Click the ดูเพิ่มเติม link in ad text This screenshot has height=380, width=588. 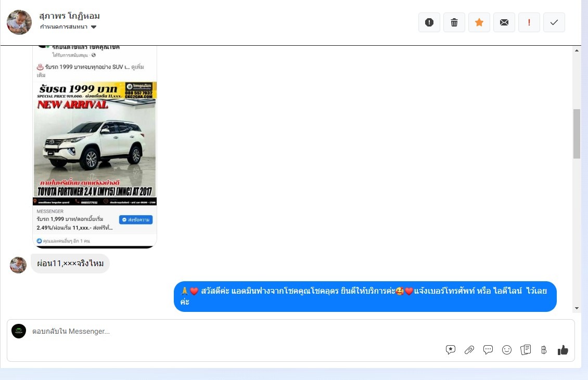point(137,68)
